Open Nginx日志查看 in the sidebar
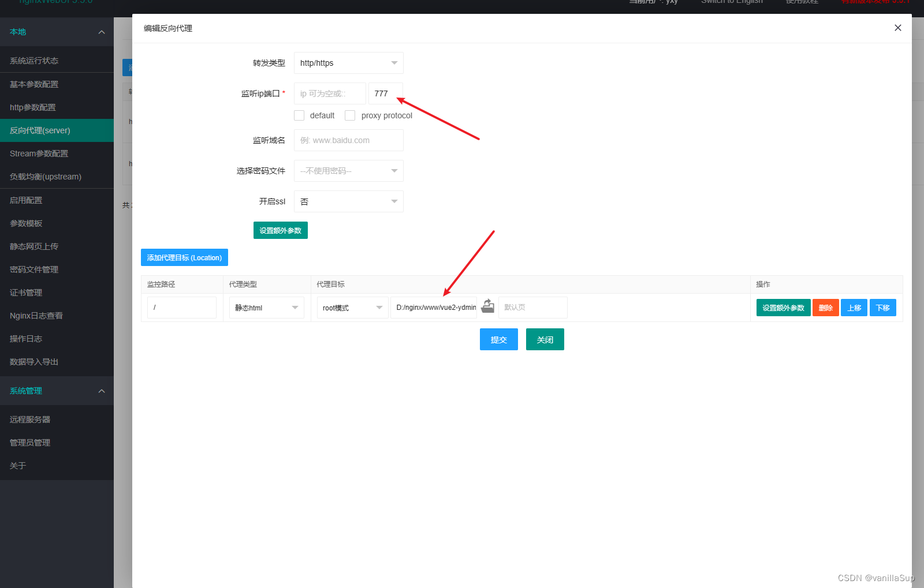The width and height of the screenshot is (924, 588). (57, 316)
